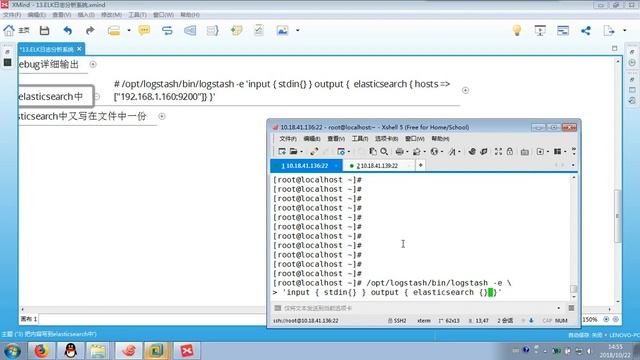This screenshot has height=360, width=640.
Task: Click the lightbulb brainstorm icon
Action: 517,31
